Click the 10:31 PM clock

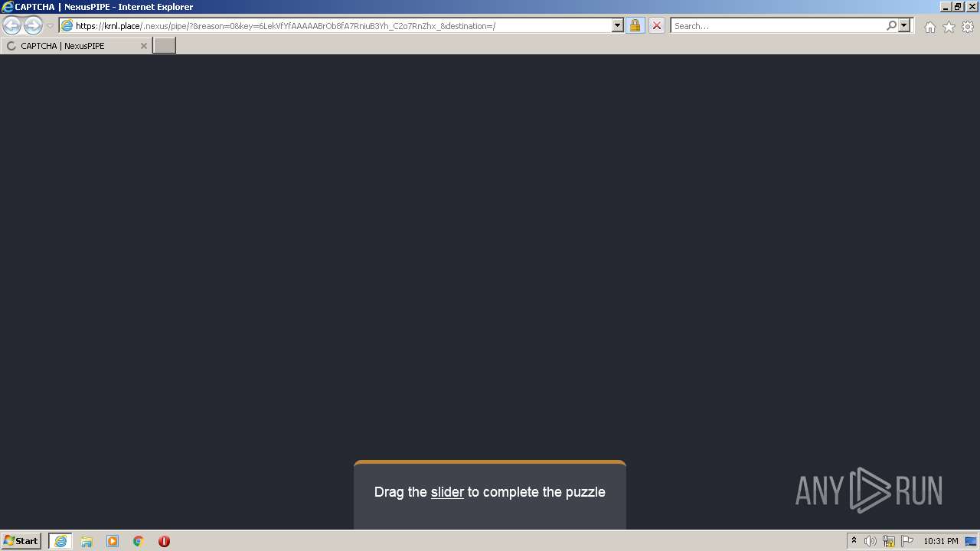point(941,541)
